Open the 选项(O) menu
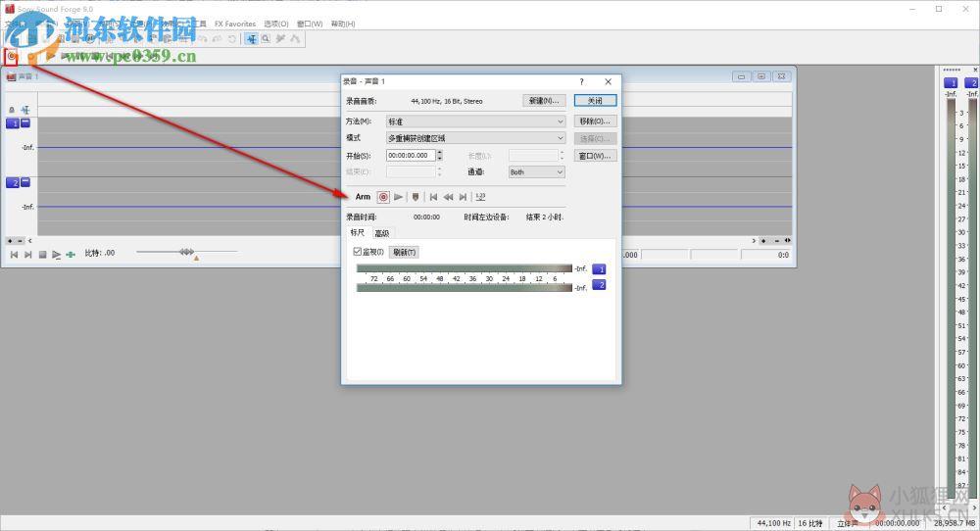This screenshot has width=980, height=531. (276, 24)
